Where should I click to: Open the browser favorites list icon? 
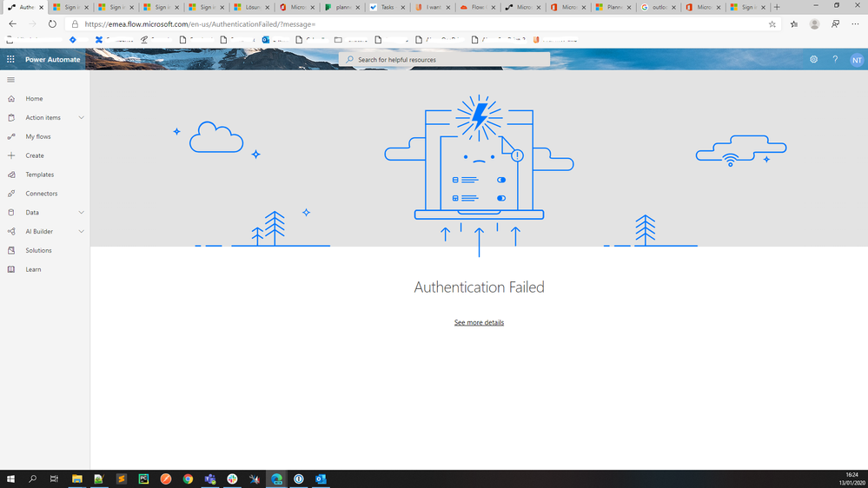794,24
